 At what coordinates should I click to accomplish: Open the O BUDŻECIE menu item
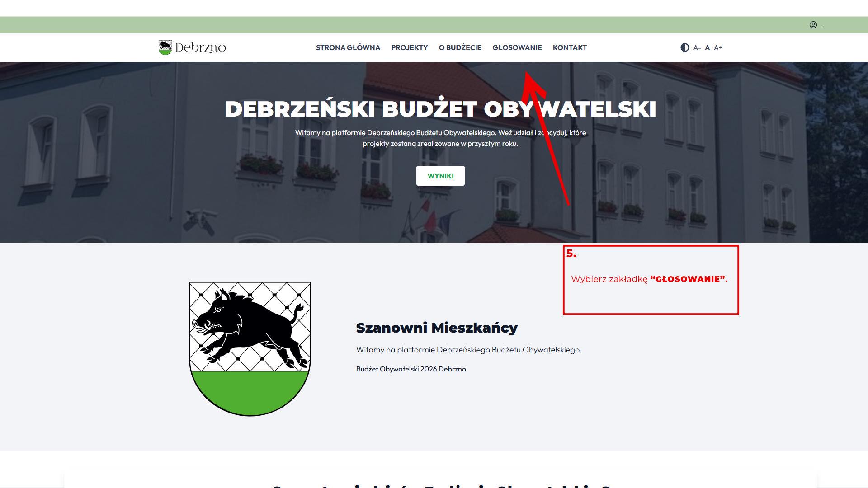point(460,48)
